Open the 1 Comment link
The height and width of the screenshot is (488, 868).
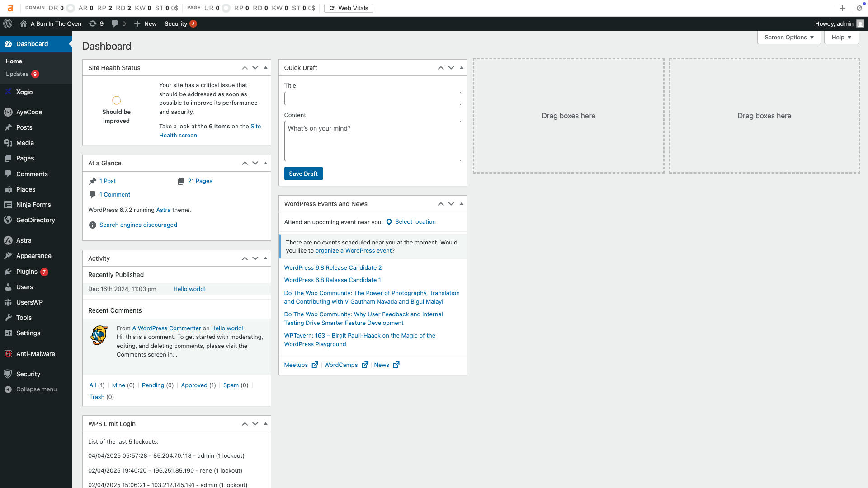click(115, 195)
